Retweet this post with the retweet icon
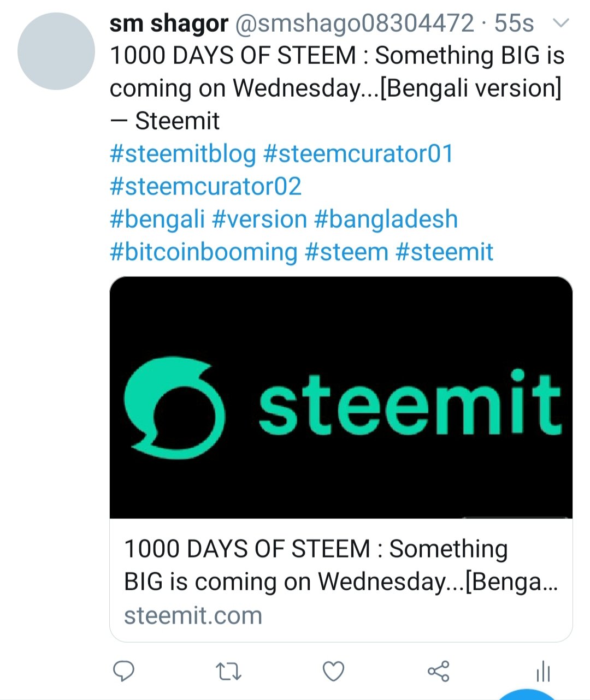 point(228,672)
